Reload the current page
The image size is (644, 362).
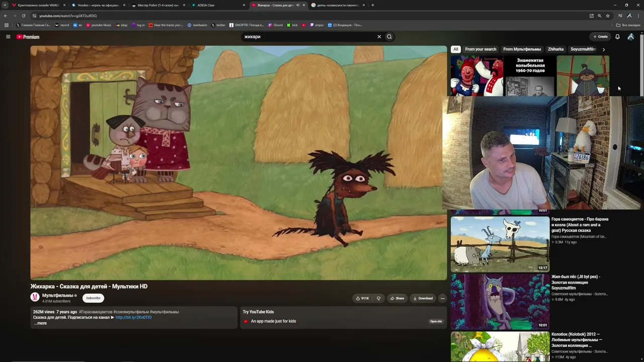23,16
